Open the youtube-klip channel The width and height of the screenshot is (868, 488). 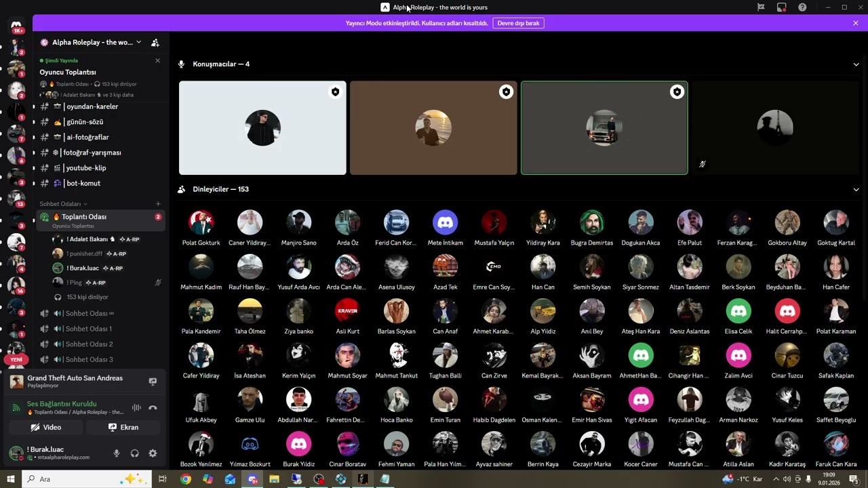tap(100, 168)
